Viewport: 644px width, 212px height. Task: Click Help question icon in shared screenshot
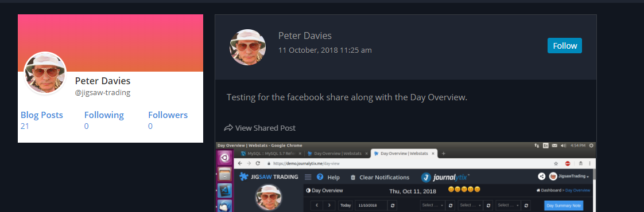point(320,177)
